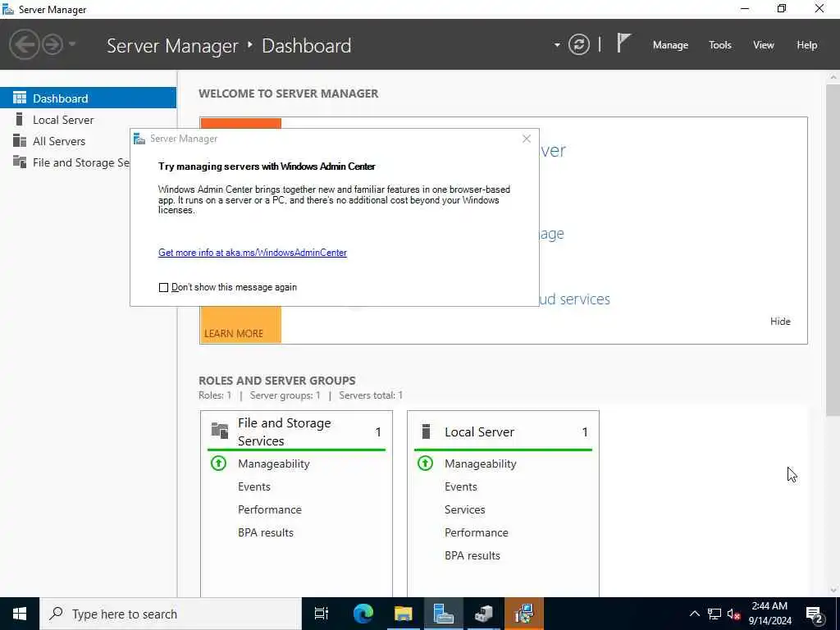Open the aka.ms/WindowsAdminCenter link
Screen dimensions: 840x630
(253, 253)
